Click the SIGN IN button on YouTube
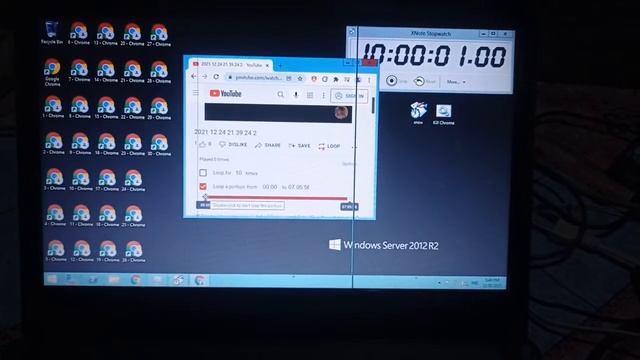The width and height of the screenshot is (640, 360). 349,96
